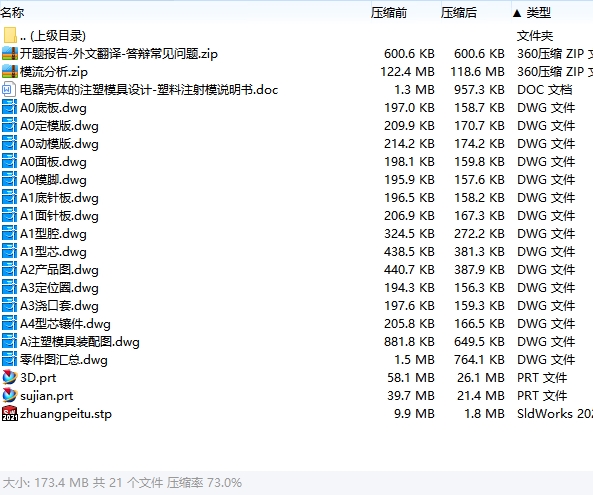
Task: Select file name 3D.prt
Action: pos(38,378)
